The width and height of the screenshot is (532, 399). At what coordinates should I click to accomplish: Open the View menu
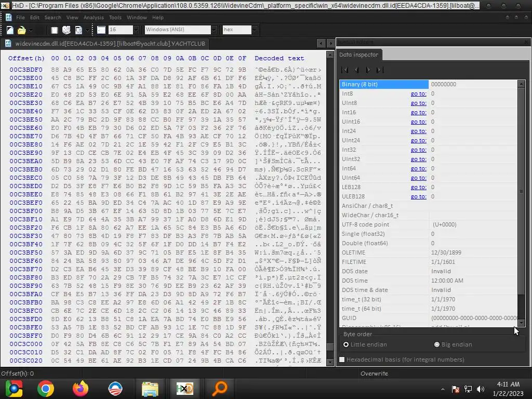[72, 17]
